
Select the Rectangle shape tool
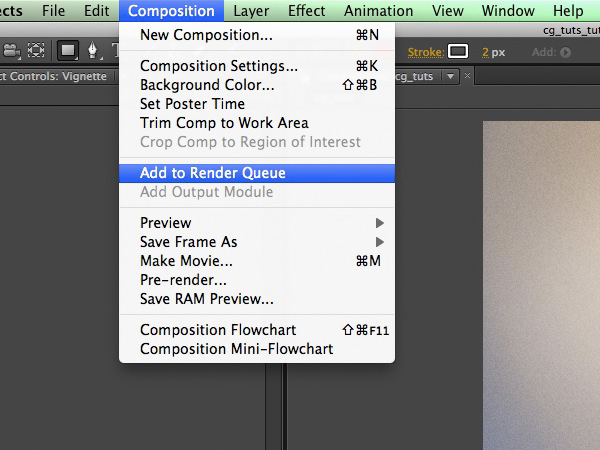[68, 51]
